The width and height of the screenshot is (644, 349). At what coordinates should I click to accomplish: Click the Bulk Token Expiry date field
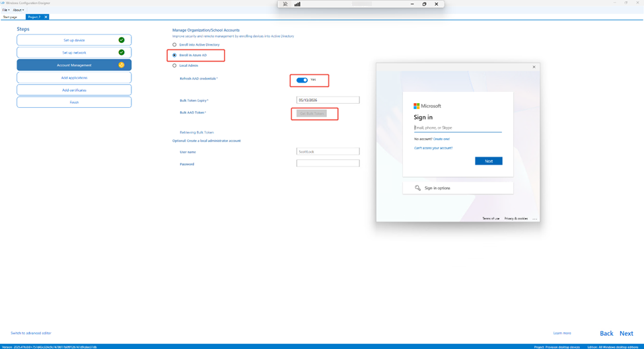328,100
